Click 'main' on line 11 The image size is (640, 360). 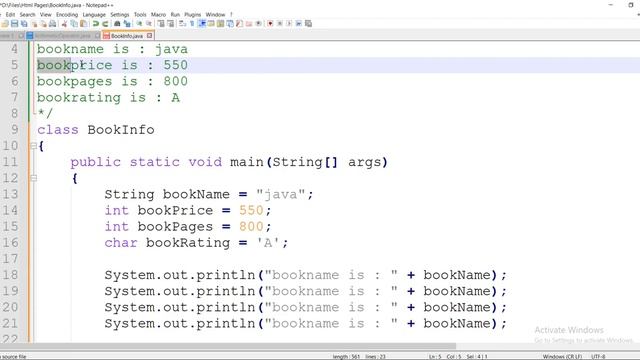click(x=247, y=162)
